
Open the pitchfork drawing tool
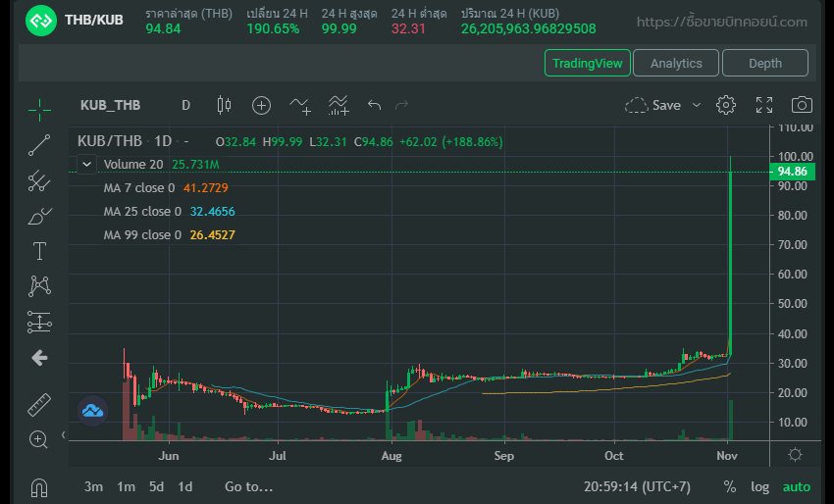39,180
